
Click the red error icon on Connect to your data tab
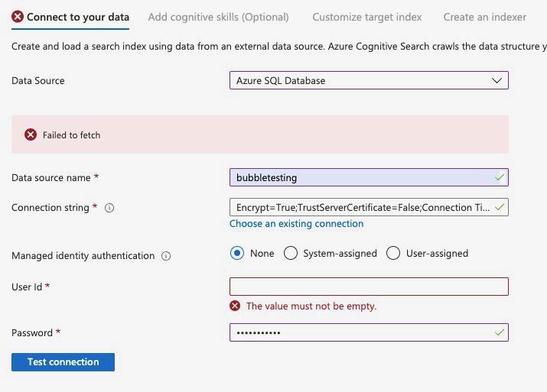18,16
